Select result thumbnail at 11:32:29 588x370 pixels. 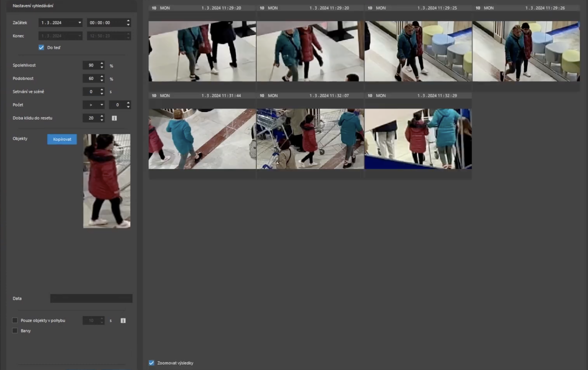pyautogui.click(x=418, y=139)
